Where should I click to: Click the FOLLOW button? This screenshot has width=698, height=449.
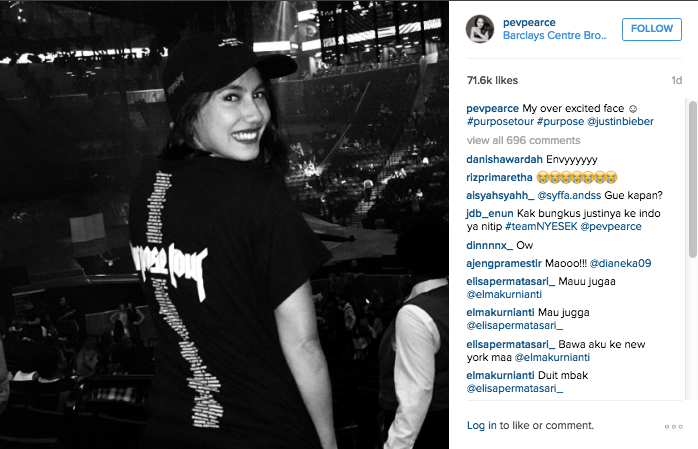click(652, 29)
